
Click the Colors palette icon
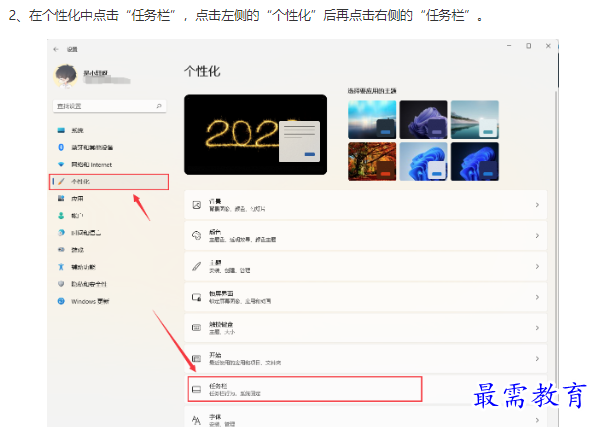coord(197,236)
